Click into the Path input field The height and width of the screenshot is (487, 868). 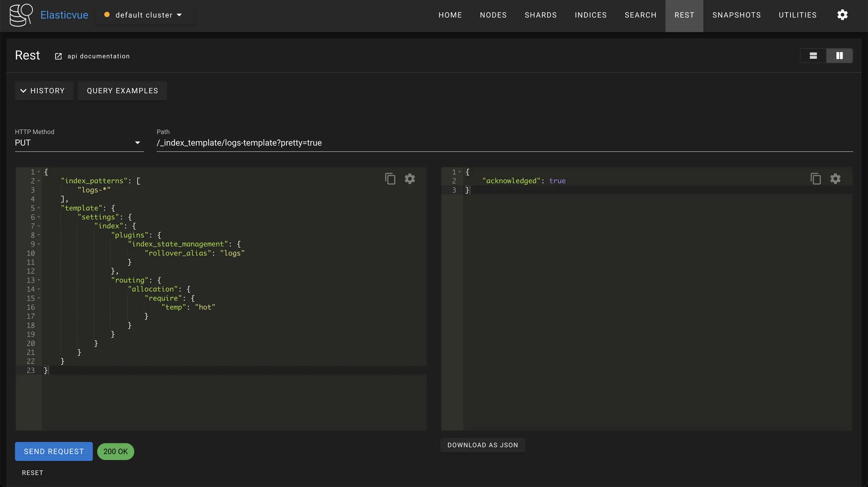(504, 143)
